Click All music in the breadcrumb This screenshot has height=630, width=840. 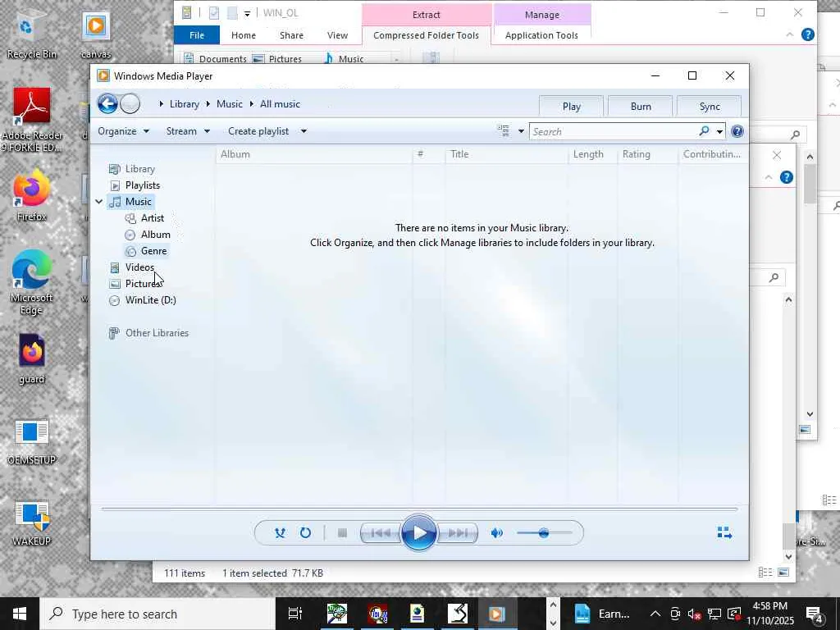click(x=280, y=104)
